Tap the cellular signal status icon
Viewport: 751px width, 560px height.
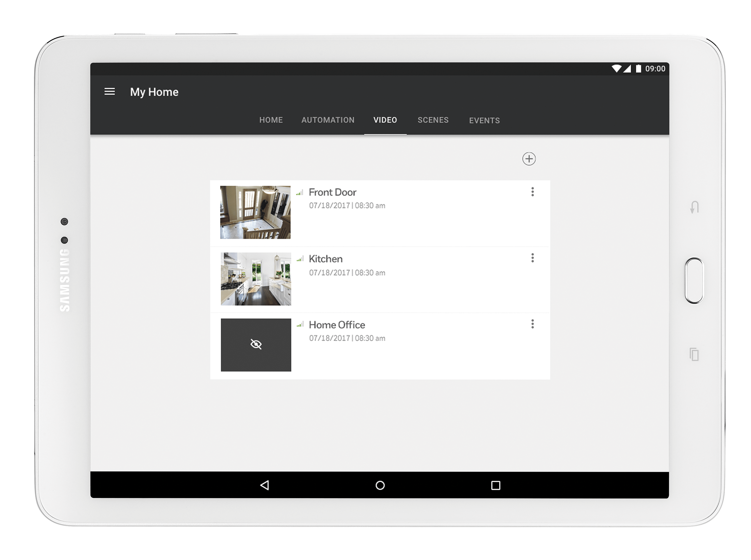tap(627, 69)
